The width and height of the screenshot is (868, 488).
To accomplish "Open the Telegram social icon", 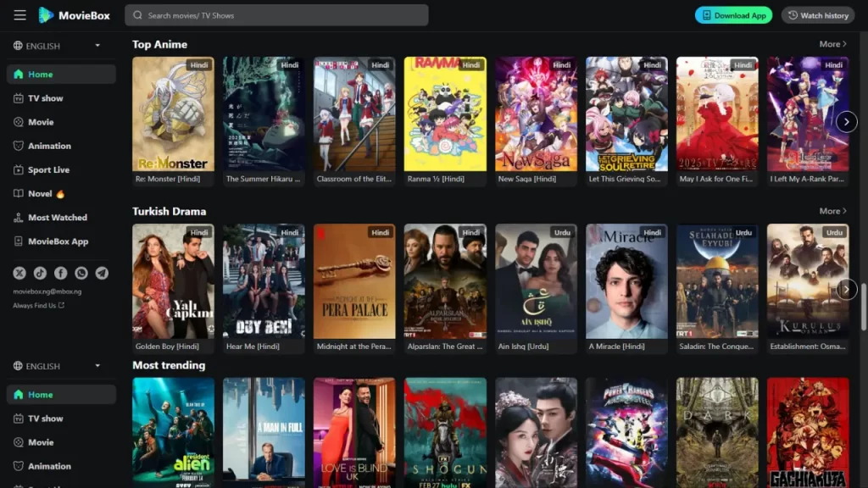I will [102, 273].
